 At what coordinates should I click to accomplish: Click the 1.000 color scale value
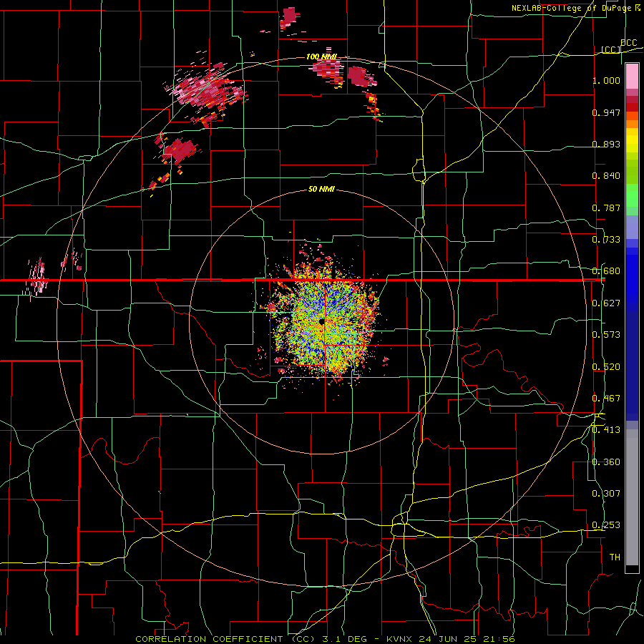click(606, 80)
